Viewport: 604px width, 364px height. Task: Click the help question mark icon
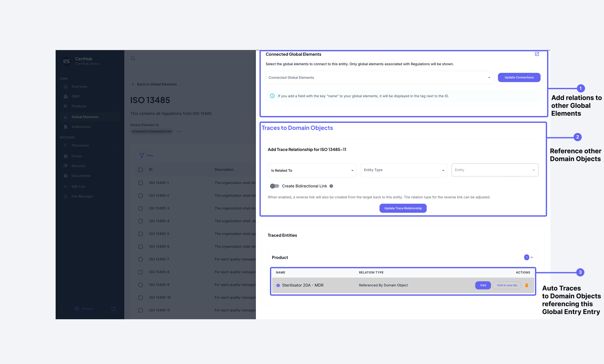point(114,309)
